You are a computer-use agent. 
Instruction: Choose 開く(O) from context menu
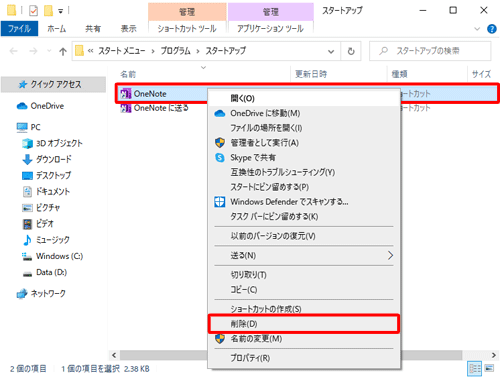304,98
